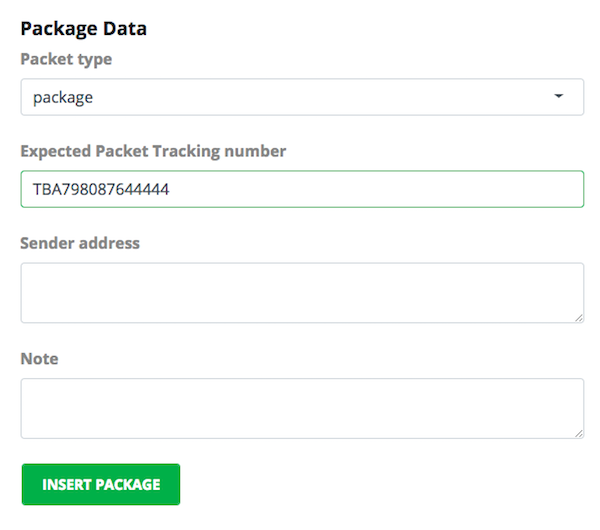The image size is (600, 530).
Task: Open the Packet type dropdown
Action: (302, 97)
